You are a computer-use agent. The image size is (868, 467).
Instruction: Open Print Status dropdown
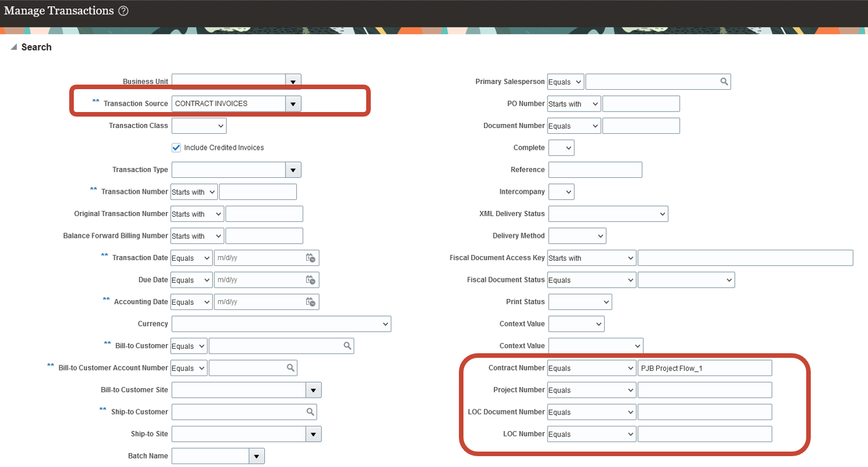pos(580,302)
